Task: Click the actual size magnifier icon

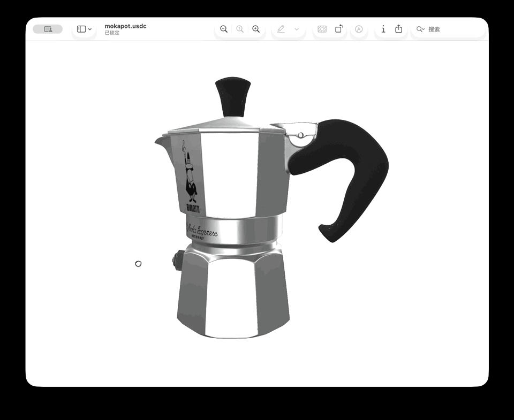Action: tap(240, 29)
